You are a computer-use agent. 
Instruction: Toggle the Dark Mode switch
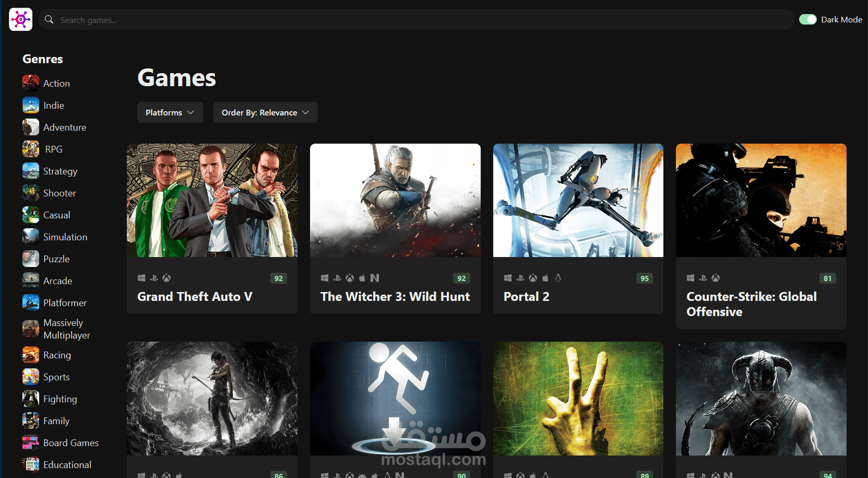pos(808,19)
